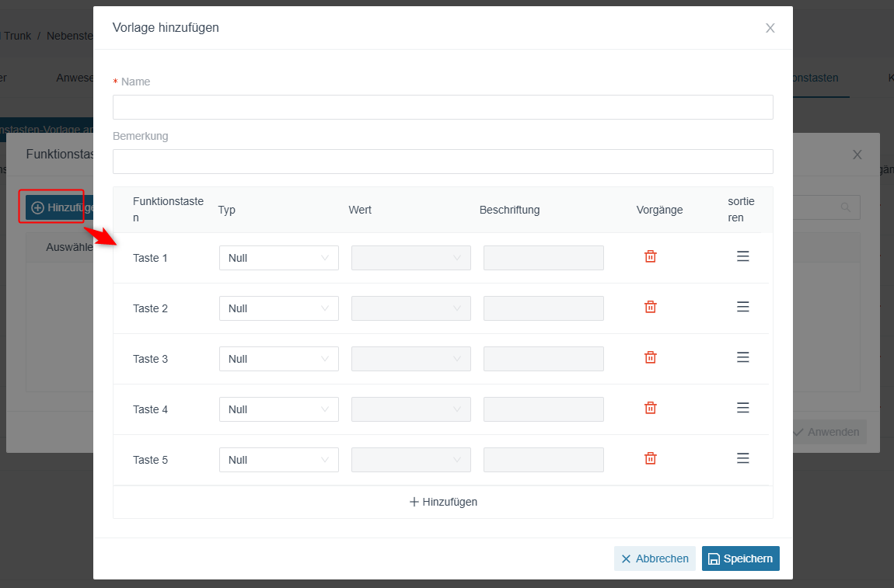894x588 pixels.
Task: Delete the Taste 3 row
Action: tap(650, 358)
